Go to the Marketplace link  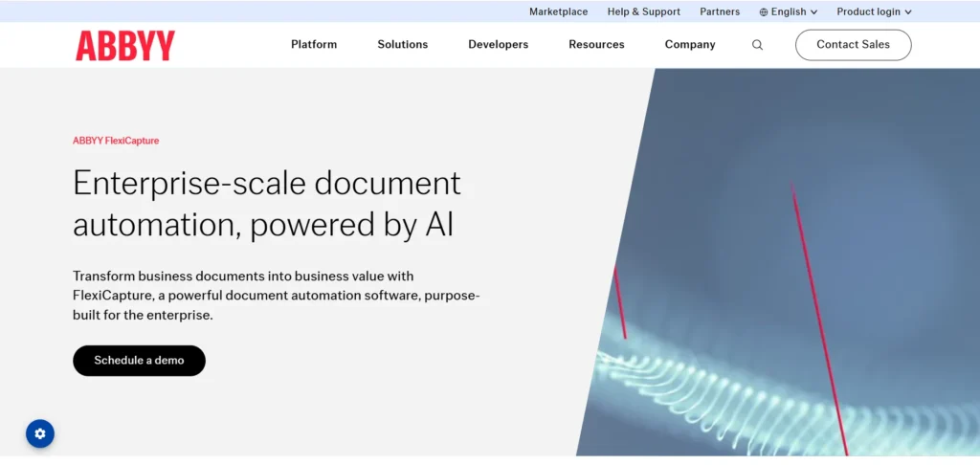558,11
